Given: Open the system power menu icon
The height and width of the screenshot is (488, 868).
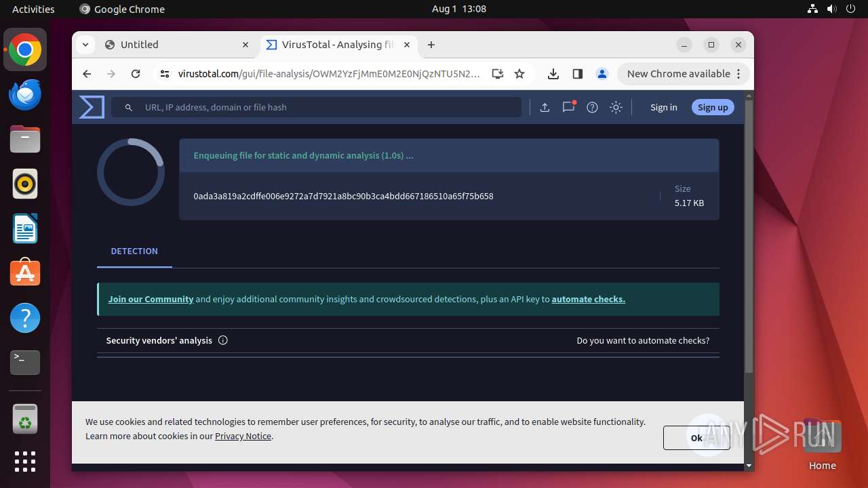Looking at the screenshot, I should click(851, 9).
